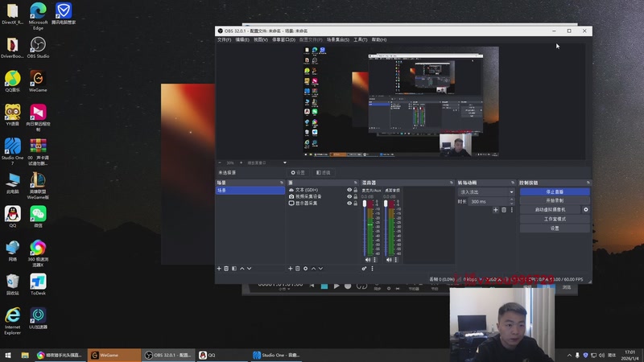The width and height of the screenshot is (644, 362).
Task: Switch to Studio One in taskbar
Action: (275, 355)
